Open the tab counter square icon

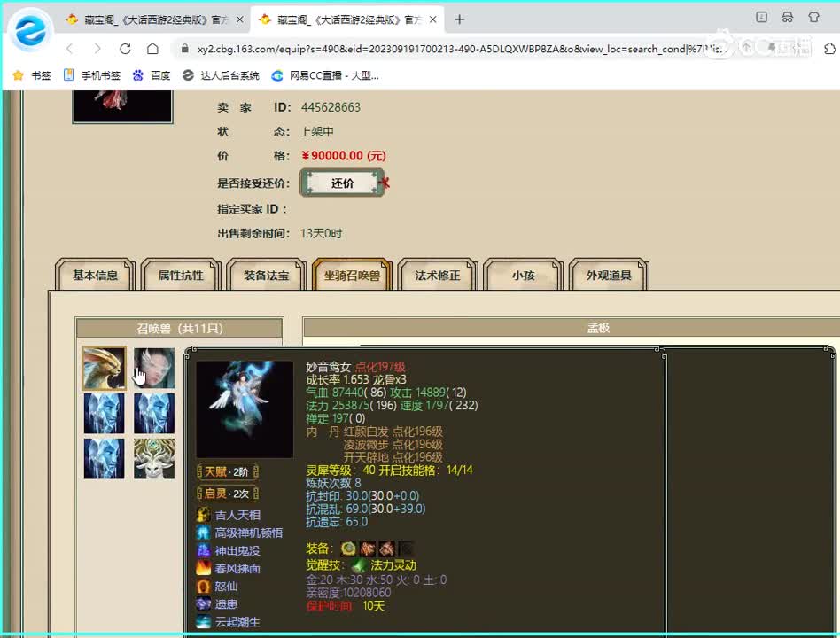pyautogui.click(x=761, y=17)
